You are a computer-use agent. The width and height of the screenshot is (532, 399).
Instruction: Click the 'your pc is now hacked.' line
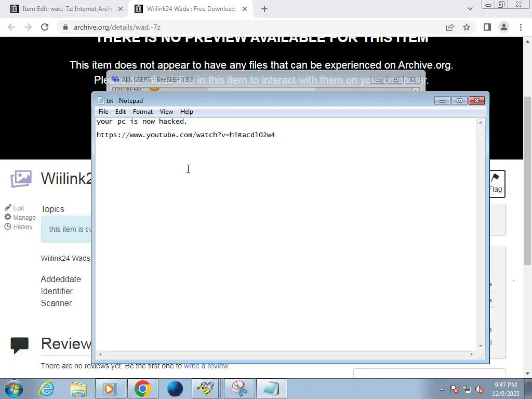click(x=142, y=122)
